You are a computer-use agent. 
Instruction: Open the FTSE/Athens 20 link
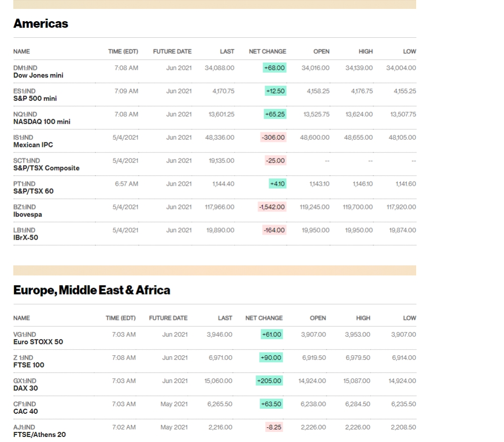pos(39,434)
